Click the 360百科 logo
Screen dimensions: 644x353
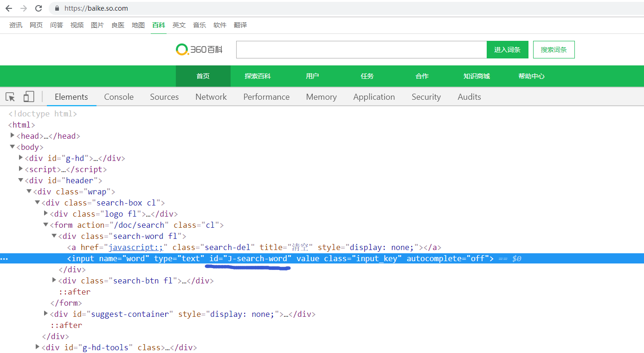click(x=199, y=49)
